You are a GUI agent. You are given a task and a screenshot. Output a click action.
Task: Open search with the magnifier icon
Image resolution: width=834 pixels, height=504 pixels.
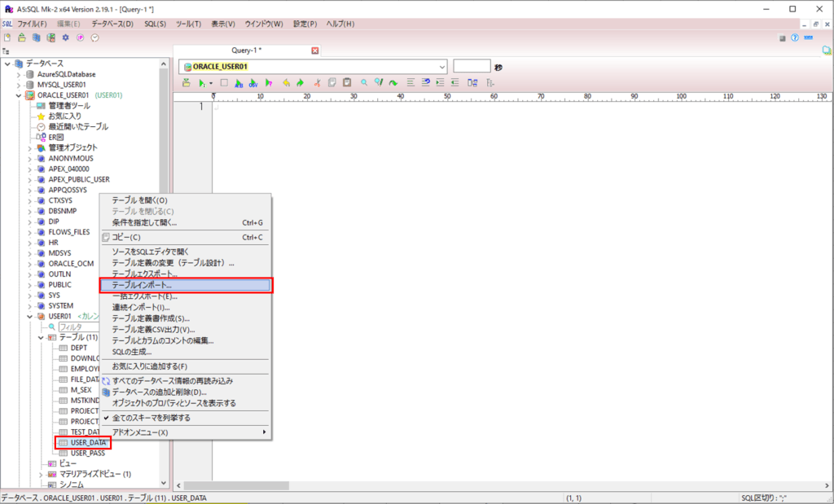pyautogui.click(x=364, y=82)
